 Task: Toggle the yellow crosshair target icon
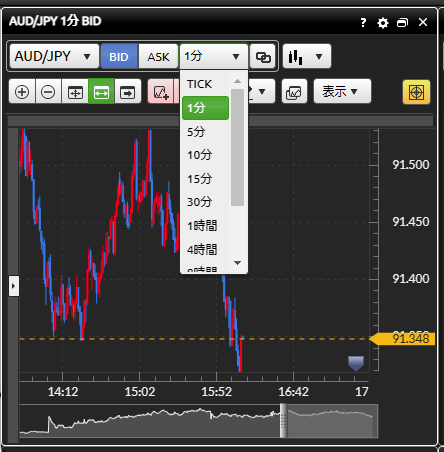coord(417,92)
